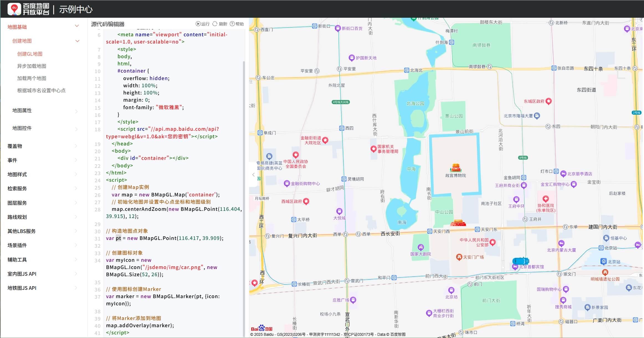Click the 北海公园 label on map
Viewport: 644px width, 338px height.
[415, 103]
